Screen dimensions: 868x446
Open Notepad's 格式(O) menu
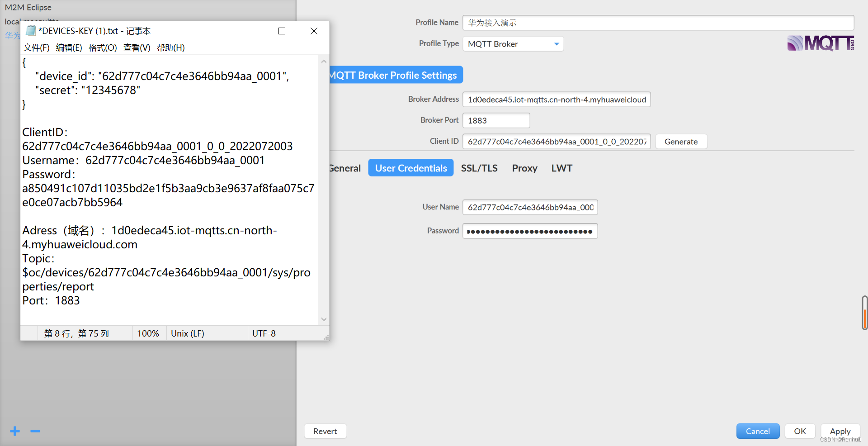pyautogui.click(x=103, y=47)
